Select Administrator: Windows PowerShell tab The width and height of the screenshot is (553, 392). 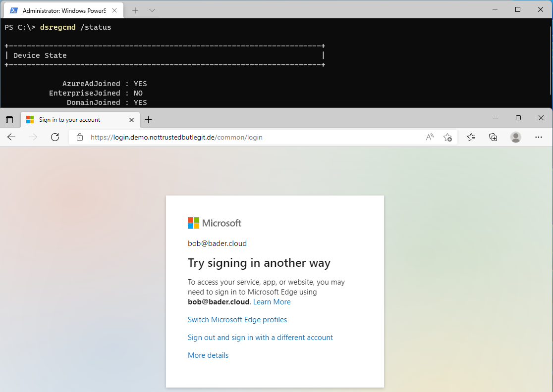(x=64, y=10)
